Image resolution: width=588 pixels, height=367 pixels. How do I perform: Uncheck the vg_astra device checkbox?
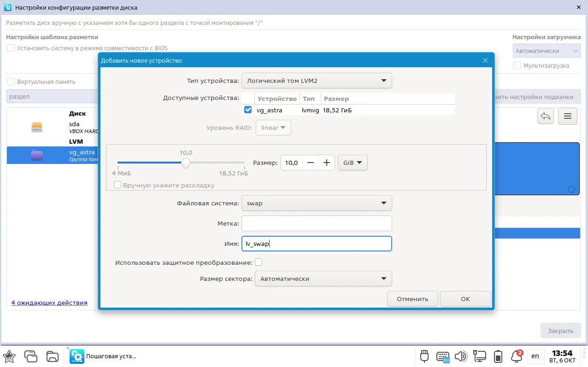248,110
